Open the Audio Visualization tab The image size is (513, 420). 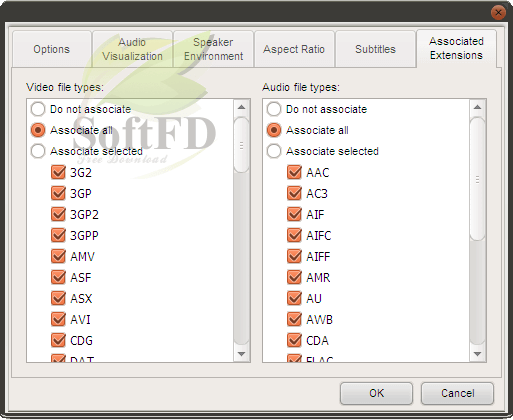point(132,49)
